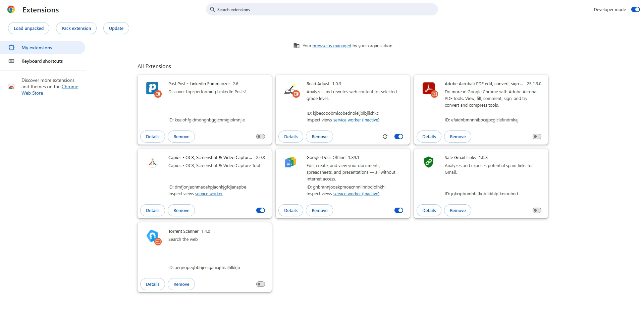Click the search magnifier icon
The image size is (644, 317).
click(212, 9)
